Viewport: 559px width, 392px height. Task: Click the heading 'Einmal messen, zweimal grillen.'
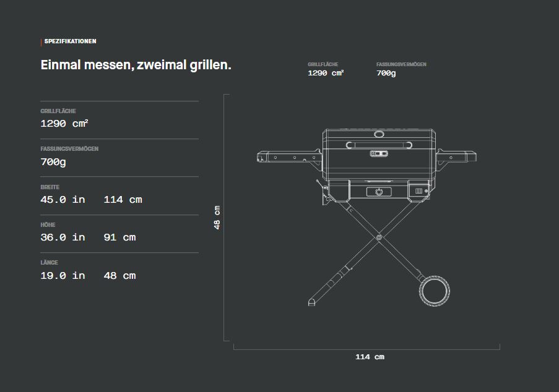pos(136,65)
